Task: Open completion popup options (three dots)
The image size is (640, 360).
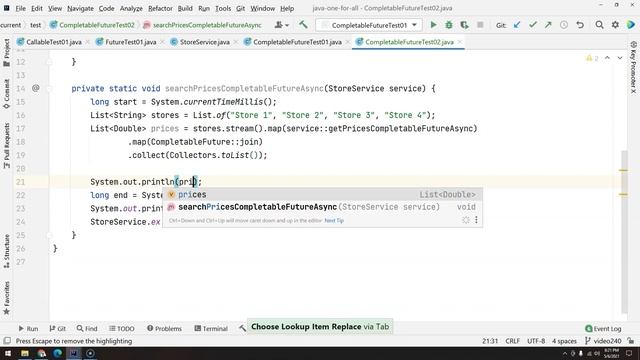Action: 476,220
